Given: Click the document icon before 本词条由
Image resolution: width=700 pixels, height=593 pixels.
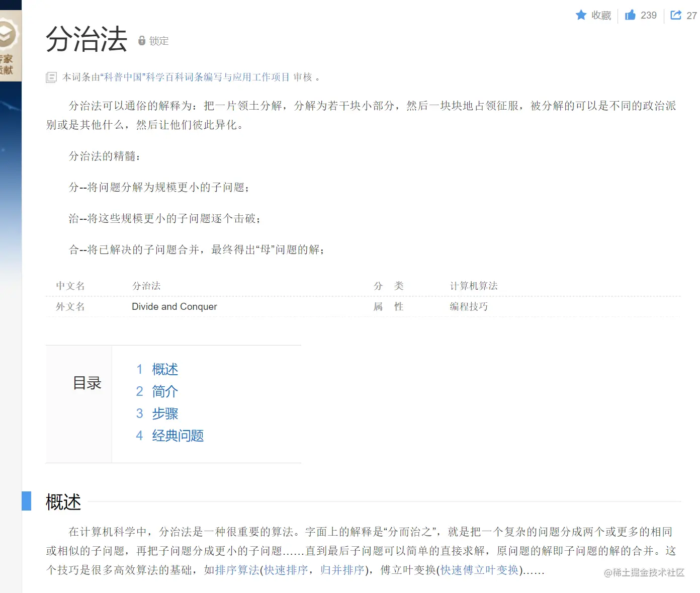Looking at the screenshot, I should pos(51,77).
